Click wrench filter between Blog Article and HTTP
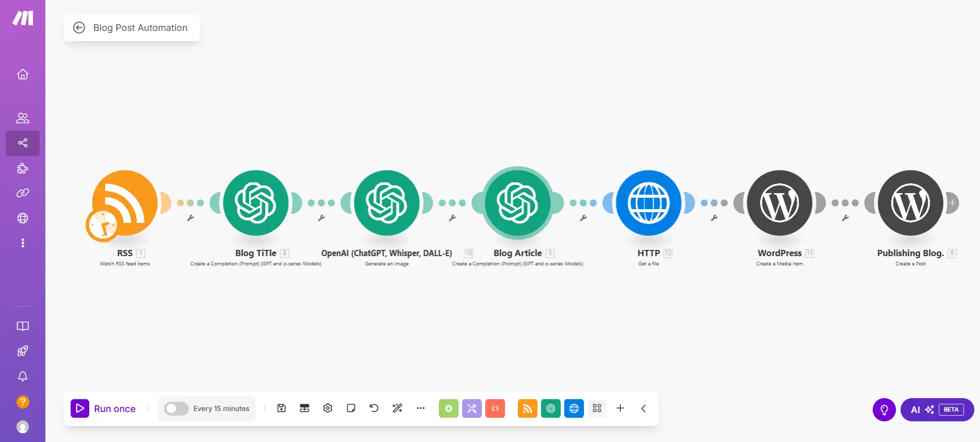The image size is (980, 442). click(x=583, y=218)
